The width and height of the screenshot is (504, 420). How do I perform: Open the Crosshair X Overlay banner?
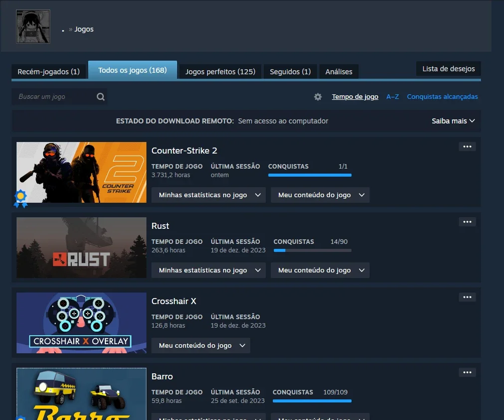tap(81, 323)
